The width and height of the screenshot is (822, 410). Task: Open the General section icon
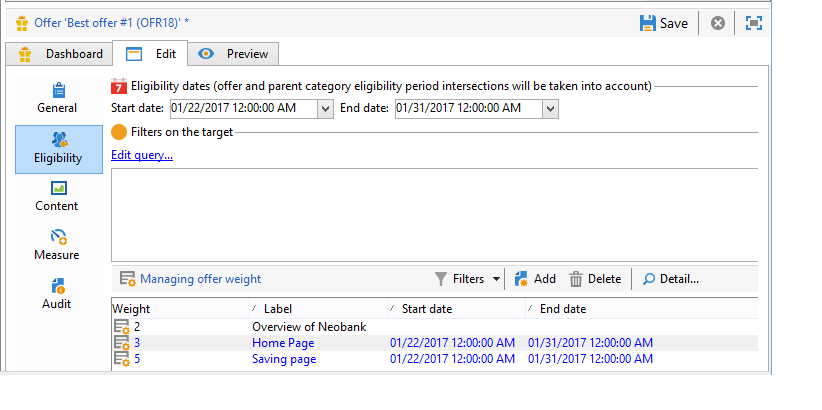coord(59,91)
